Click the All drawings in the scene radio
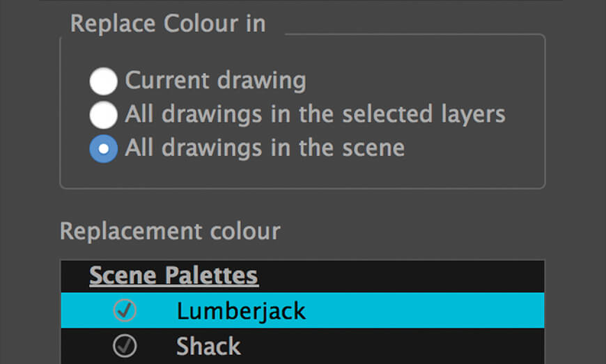The width and height of the screenshot is (606, 364). 104,149
